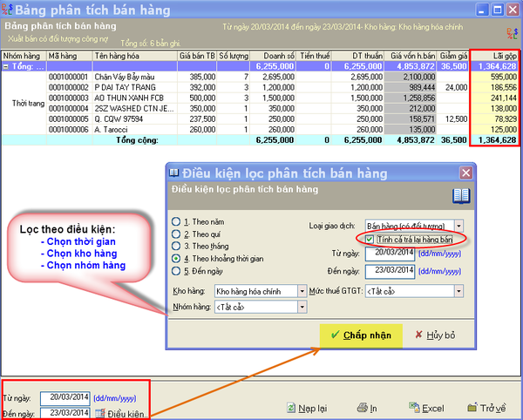
Task: Open the Loại giao dịch dropdown
Action: pyautogui.click(x=458, y=226)
